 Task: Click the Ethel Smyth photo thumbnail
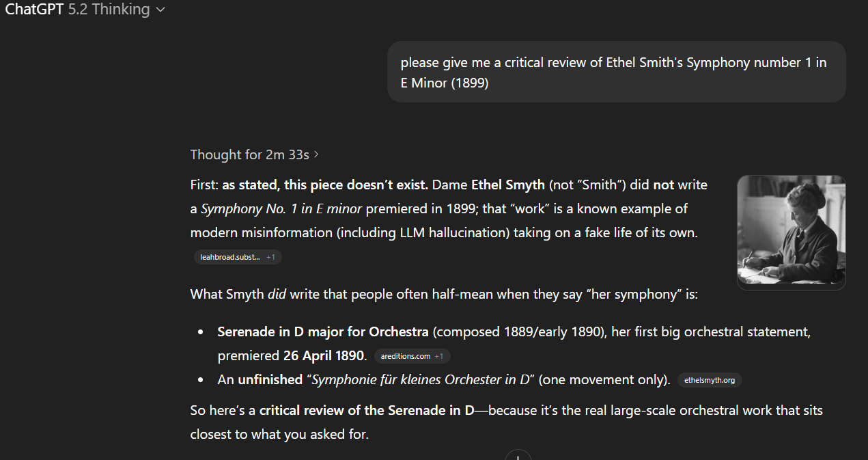click(x=791, y=232)
